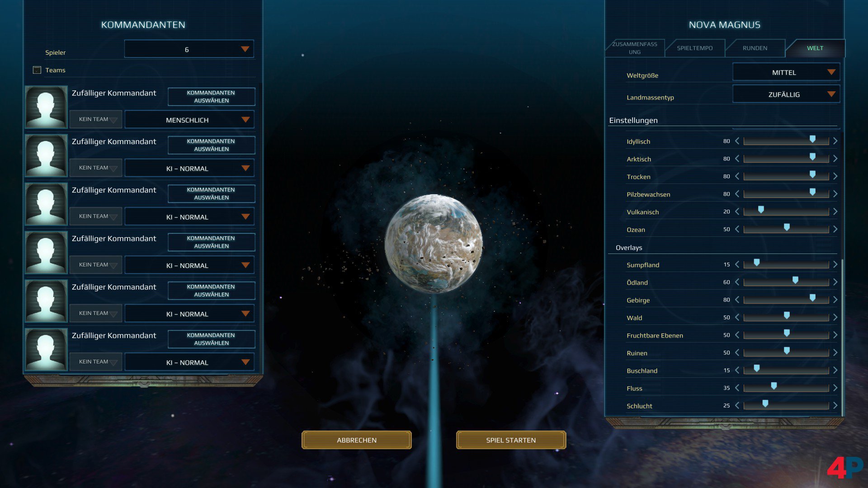Decrease the Ozean value with left arrow
Screen dimensions: 868x488
click(x=737, y=229)
